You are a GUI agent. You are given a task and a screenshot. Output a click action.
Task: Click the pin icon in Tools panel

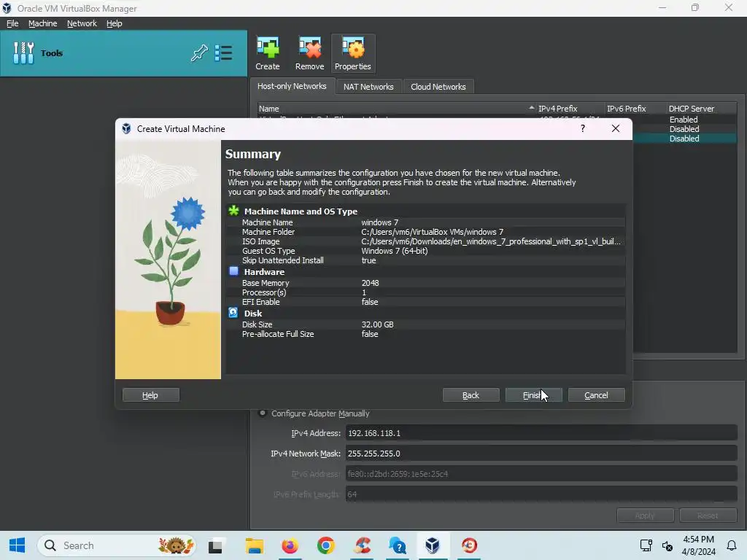coord(199,52)
